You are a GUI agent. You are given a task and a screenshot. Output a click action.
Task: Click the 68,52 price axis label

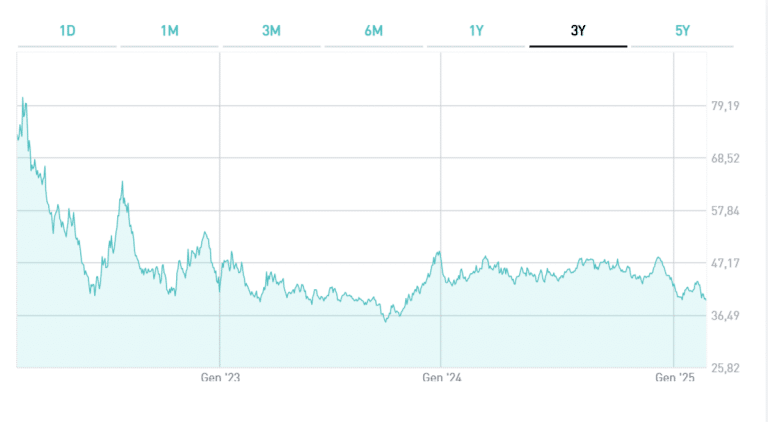point(725,158)
